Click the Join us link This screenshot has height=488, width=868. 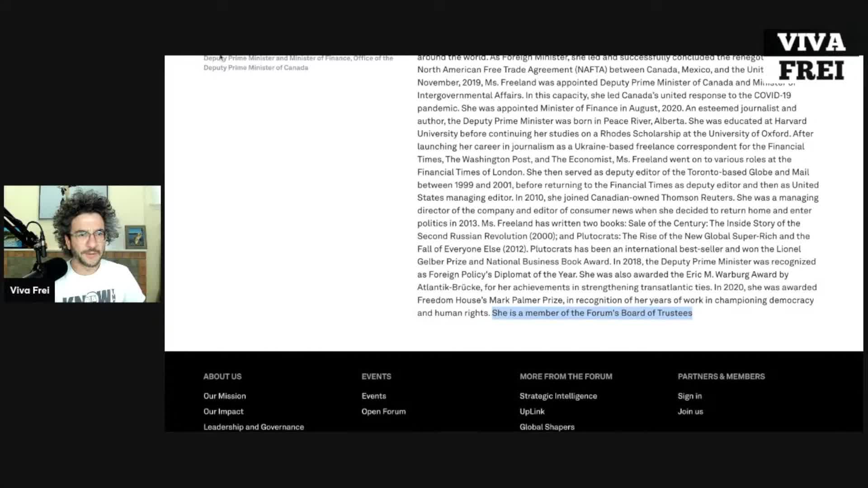click(690, 412)
